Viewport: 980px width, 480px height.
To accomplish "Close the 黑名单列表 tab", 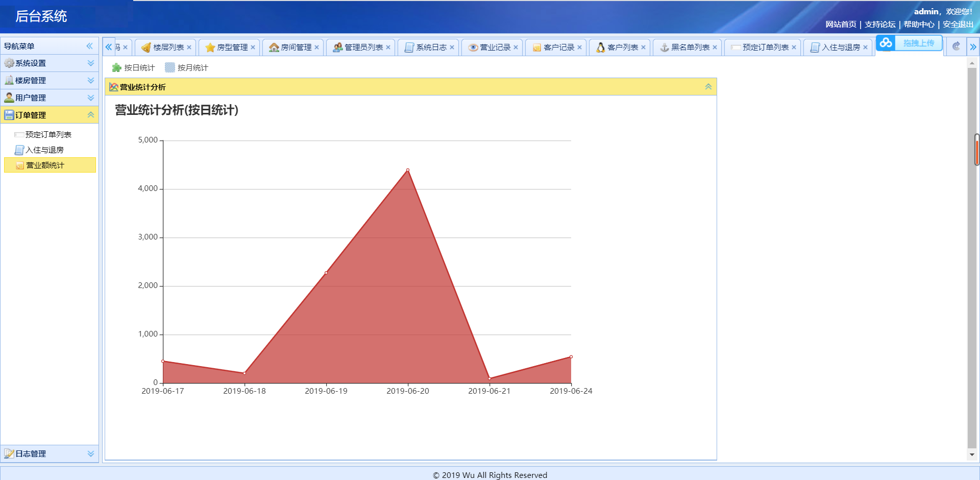I will 715,47.
